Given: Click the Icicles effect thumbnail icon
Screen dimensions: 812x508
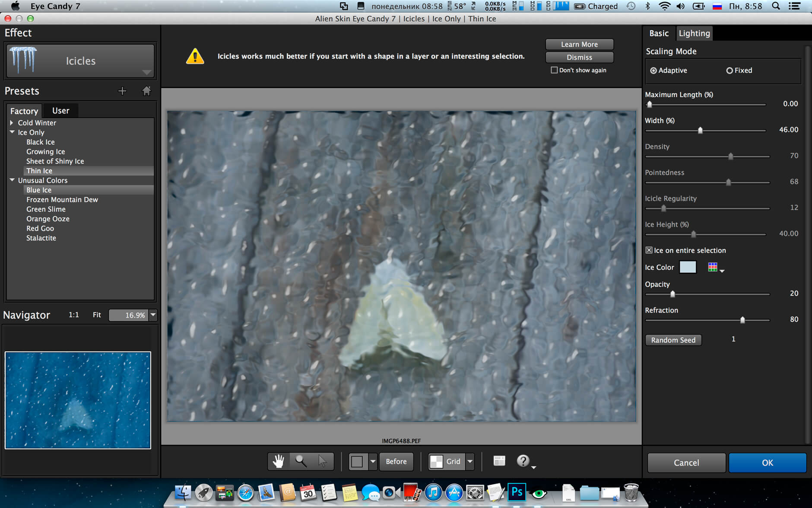Looking at the screenshot, I should coord(23,61).
